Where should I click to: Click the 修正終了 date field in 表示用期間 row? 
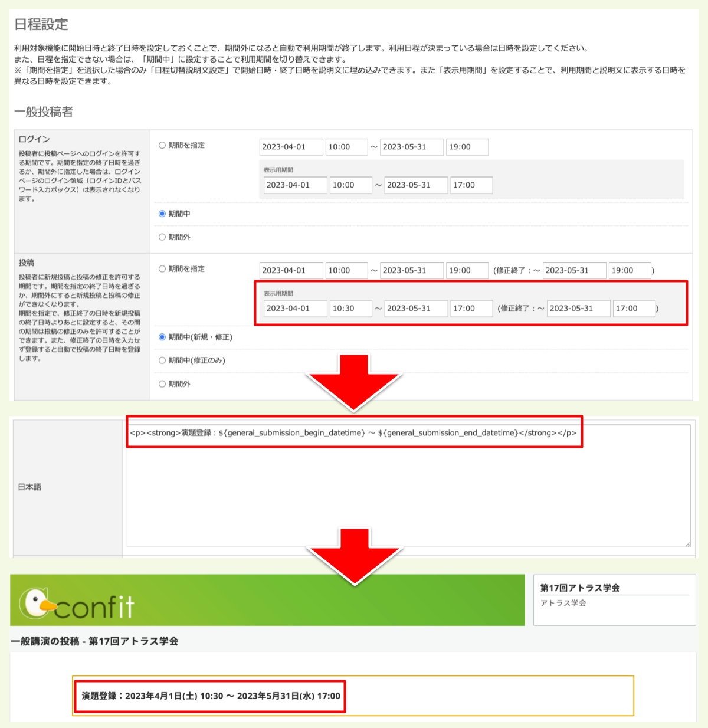point(579,308)
